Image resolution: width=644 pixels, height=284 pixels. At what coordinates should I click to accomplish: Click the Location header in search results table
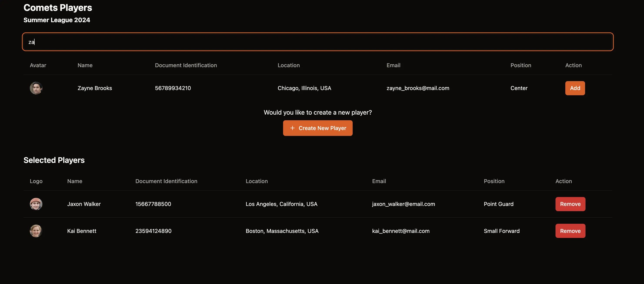click(x=289, y=65)
